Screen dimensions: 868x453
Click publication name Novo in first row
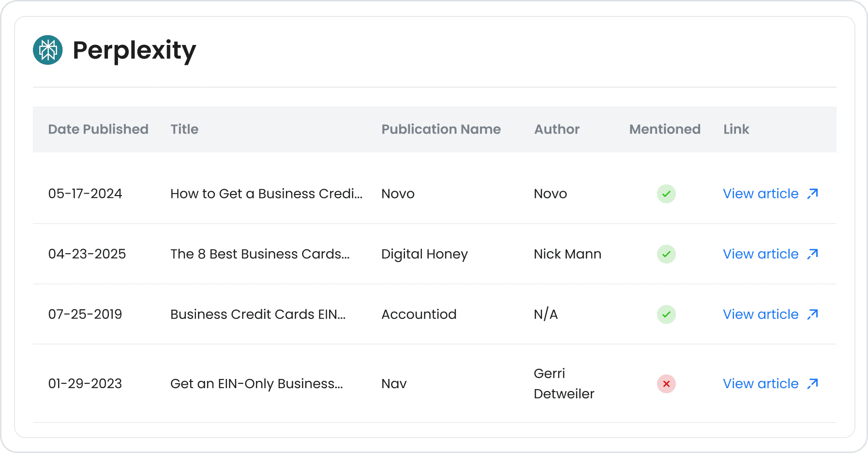pyautogui.click(x=398, y=194)
